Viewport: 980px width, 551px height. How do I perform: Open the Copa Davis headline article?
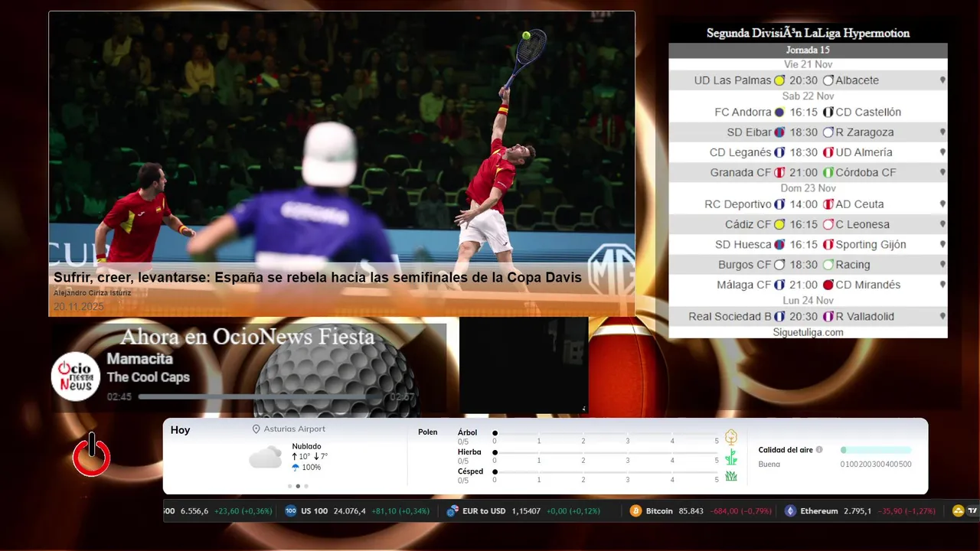coord(318,278)
